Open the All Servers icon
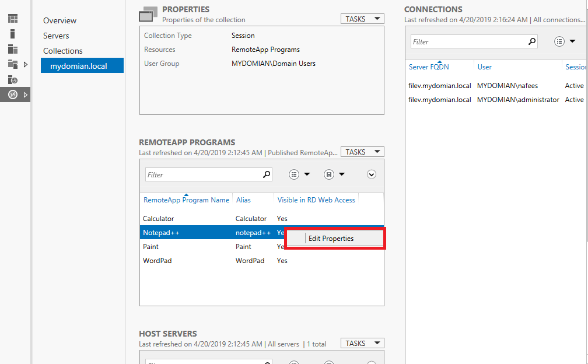 click(13, 49)
